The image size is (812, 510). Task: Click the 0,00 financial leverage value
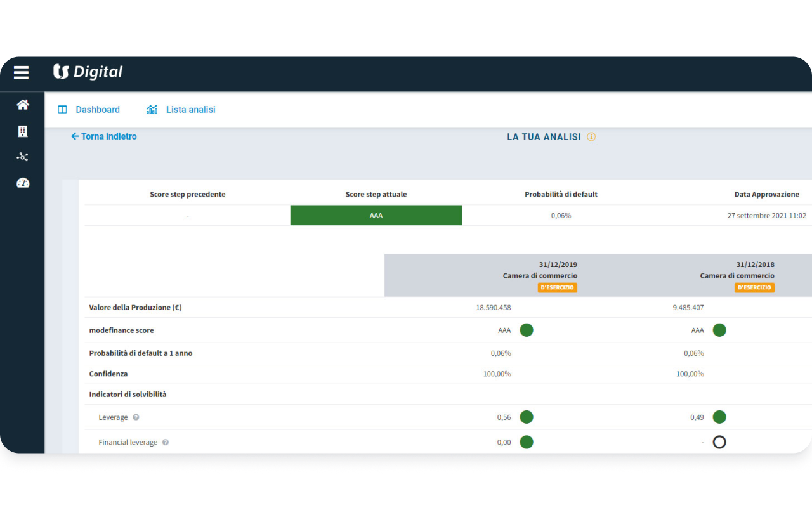click(x=504, y=443)
